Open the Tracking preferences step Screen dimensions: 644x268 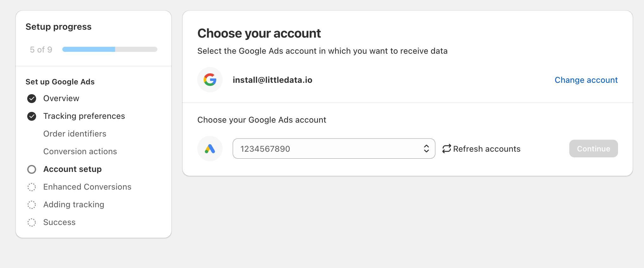pyautogui.click(x=84, y=116)
